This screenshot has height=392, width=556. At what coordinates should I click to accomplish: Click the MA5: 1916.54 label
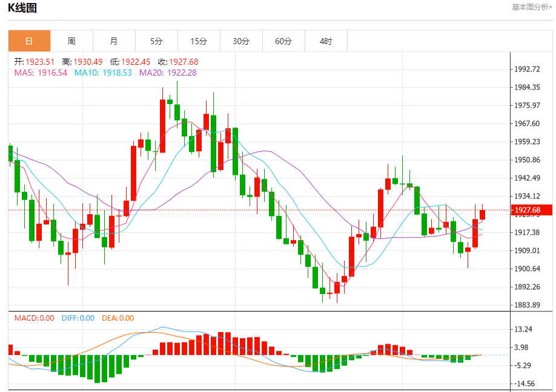pos(41,73)
